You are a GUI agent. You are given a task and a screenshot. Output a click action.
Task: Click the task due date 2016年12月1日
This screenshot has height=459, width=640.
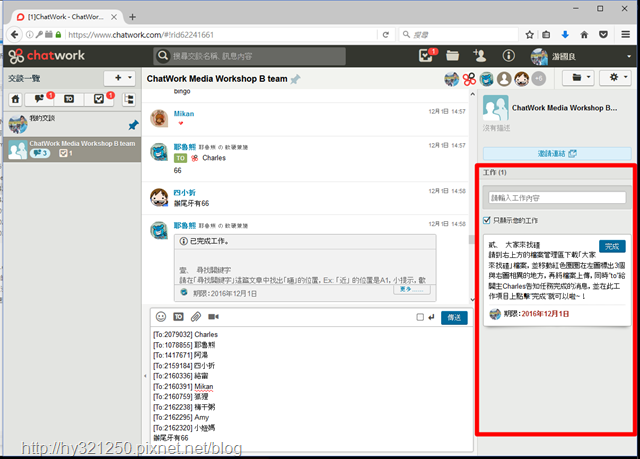(x=545, y=314)
